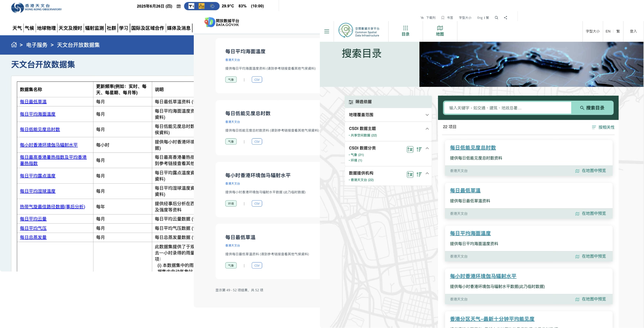Open the 按相关性 sort order dropdown
This screenshot has width=644, height=328.
[x=603, y=127]
